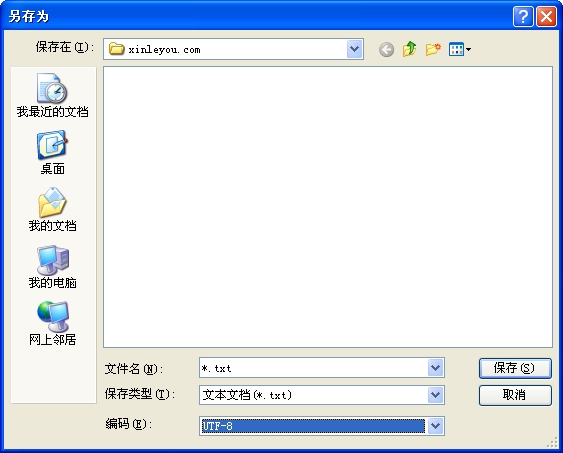The height and width of the screenshot is (453, 563).
Task: Click the 保存 save button
Action: pos(515,368)
